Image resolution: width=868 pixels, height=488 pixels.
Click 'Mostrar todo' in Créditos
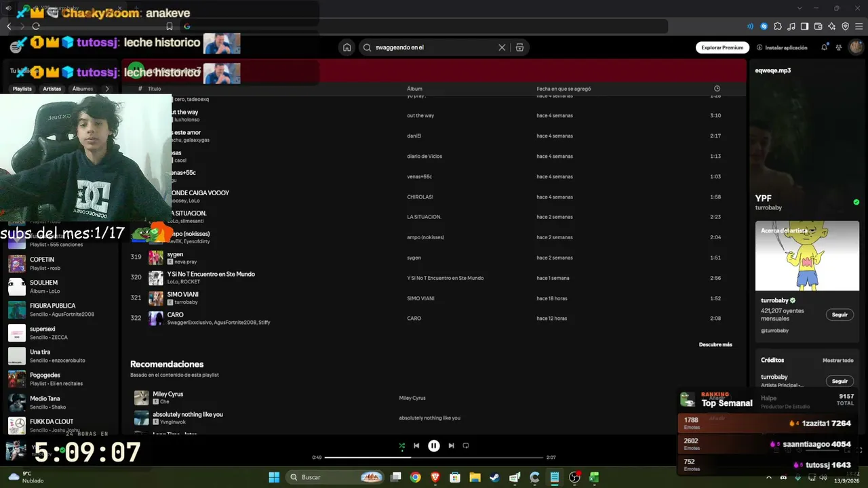pos(837,361)
